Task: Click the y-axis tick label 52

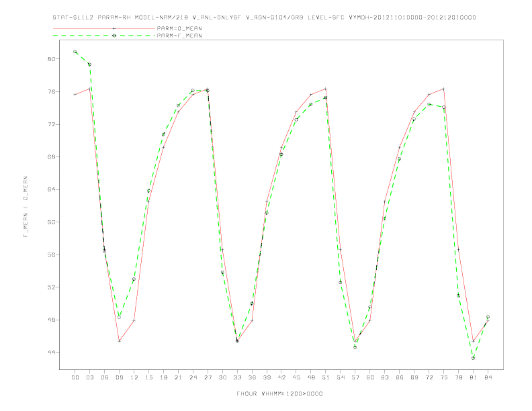Action: pyautogui.click(x=51, y=287)
